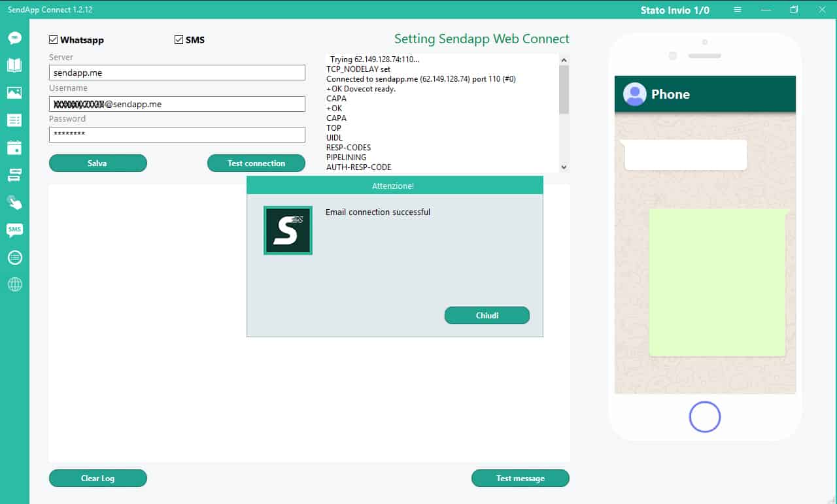
Task: Open the chat bubble messages icon in sidebar
Action: pyautogui.click(x=14, y=38)
